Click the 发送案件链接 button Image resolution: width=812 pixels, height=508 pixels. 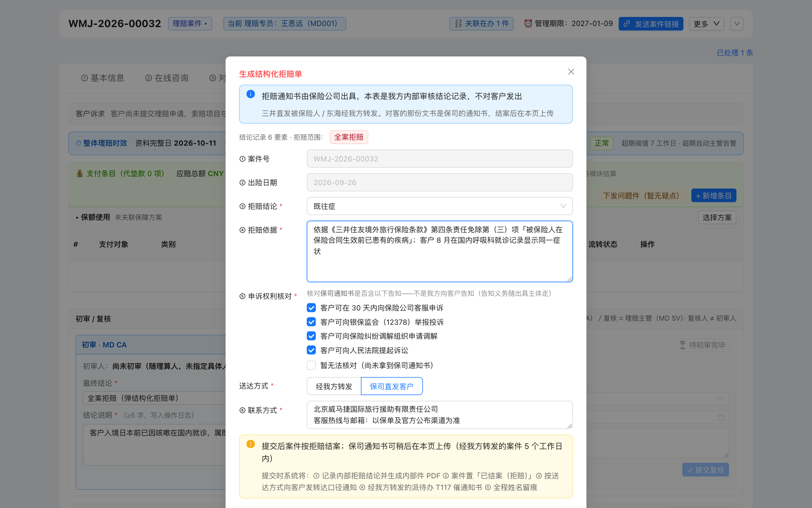651,24
